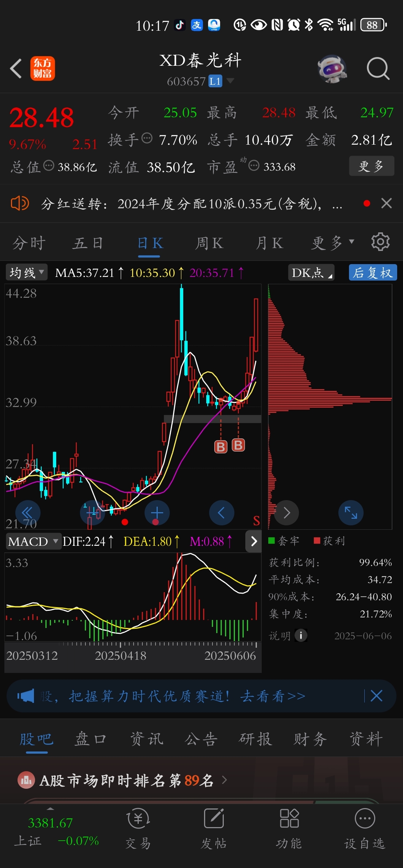403x868 pixels.
Task: Open 资讯 tab
Action: pyautogui.click(x=147, y=739)
